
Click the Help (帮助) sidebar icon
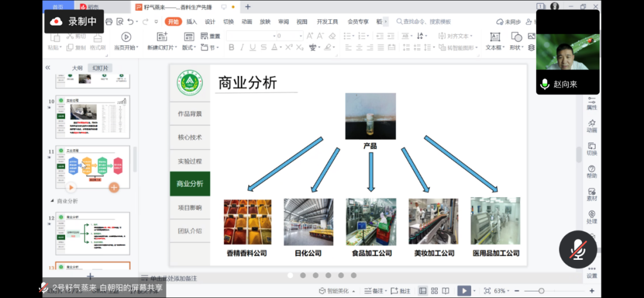click(592, 171)
